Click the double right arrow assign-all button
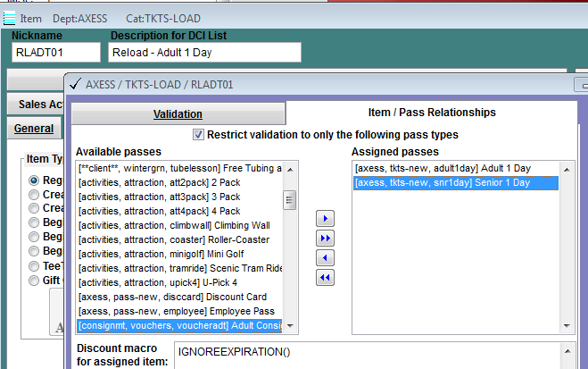The height and width of the screenshot is (369, 588). [325, 239]
